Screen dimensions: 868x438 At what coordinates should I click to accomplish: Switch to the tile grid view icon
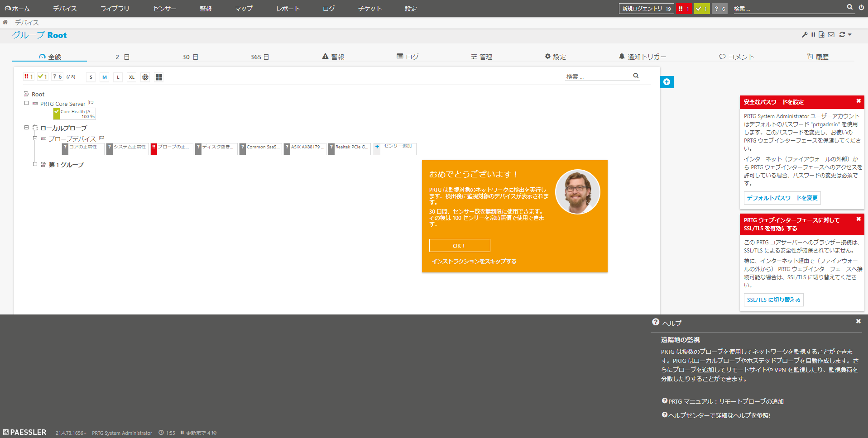(159, 77)
